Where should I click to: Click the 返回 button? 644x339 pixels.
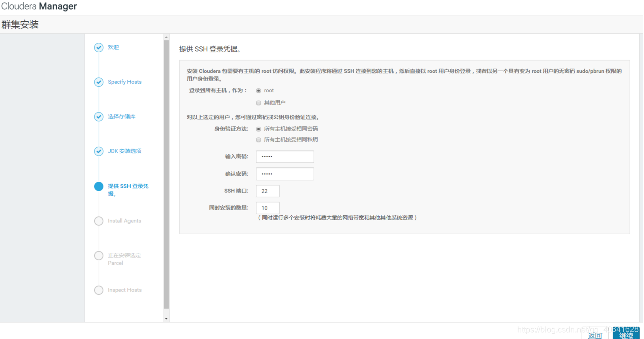[595, 334]
